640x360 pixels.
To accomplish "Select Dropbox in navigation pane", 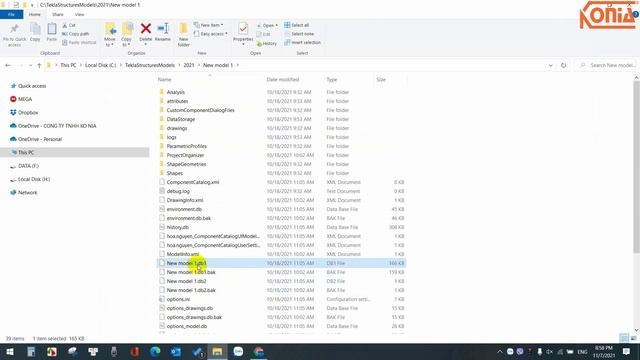I will (x=28, y=113).
